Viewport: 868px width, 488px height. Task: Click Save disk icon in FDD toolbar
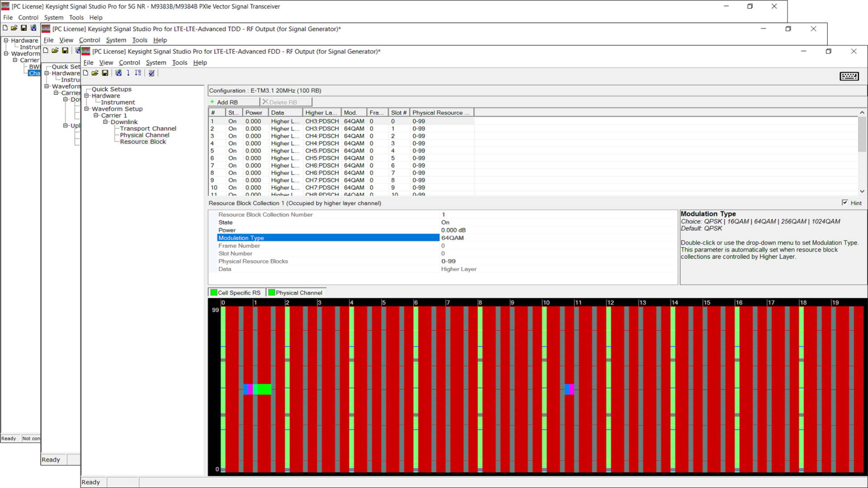coord(105,73)
